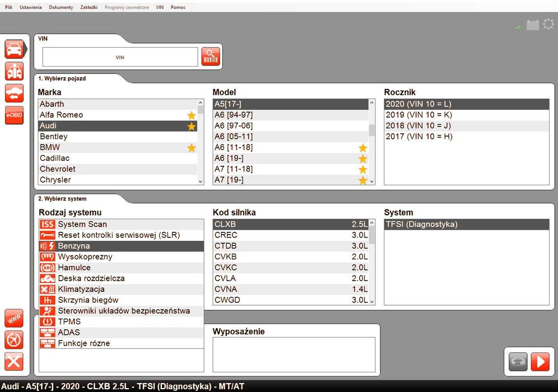Click the VIN barcode search button

click(x=211, y=57)
